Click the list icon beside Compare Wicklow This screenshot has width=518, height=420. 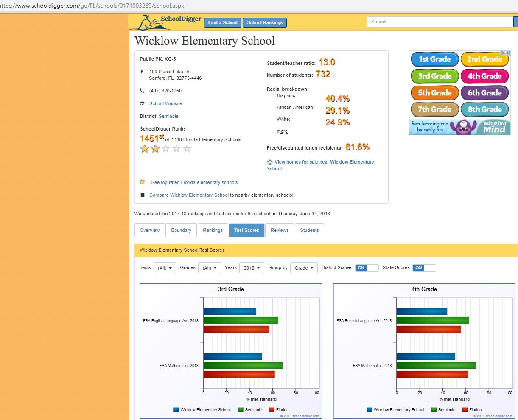[142, 195]
